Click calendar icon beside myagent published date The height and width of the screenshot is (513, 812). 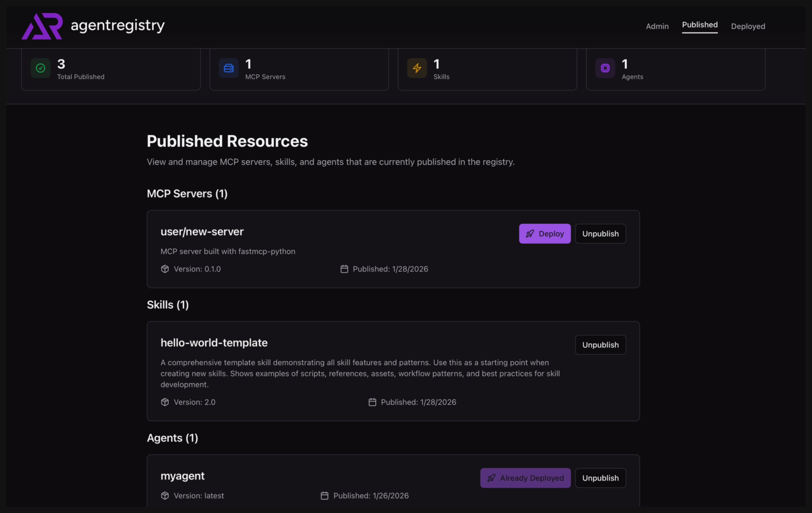[x=324, y=495]
